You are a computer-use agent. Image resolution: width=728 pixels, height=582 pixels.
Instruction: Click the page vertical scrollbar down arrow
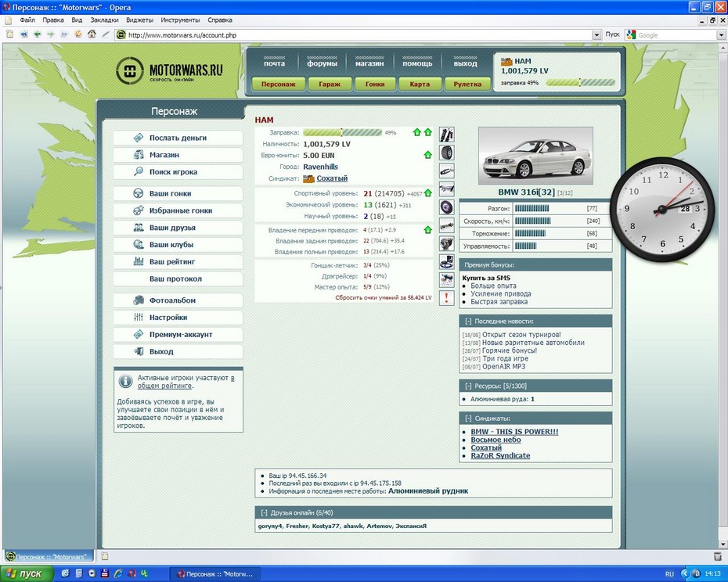pyautogui.click(x=722, y=543)
